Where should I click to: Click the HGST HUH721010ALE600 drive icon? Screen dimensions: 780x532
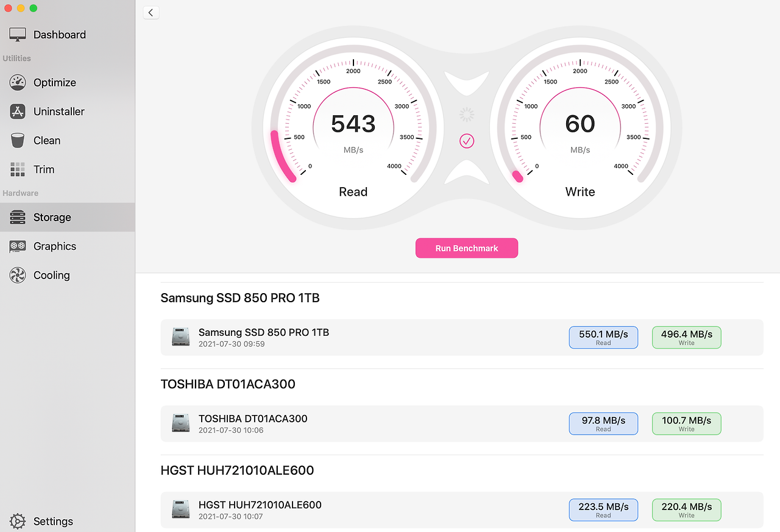[x=180, y=509]
